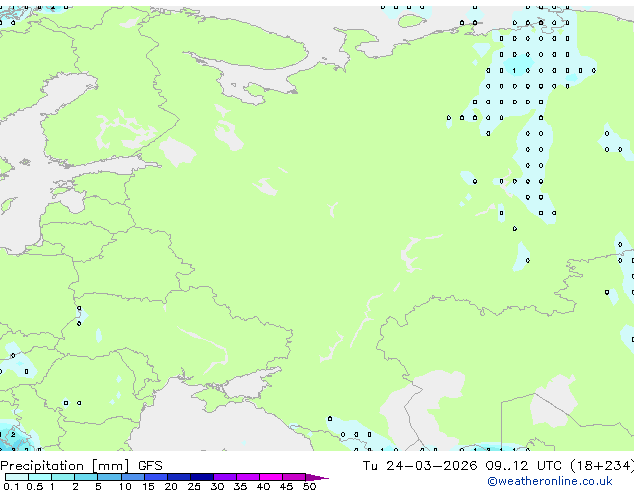Click the 'Tu 24-03-2026' date text
Image resolution: width=634 pixels, height=490 pixels.
click(420, 466)
